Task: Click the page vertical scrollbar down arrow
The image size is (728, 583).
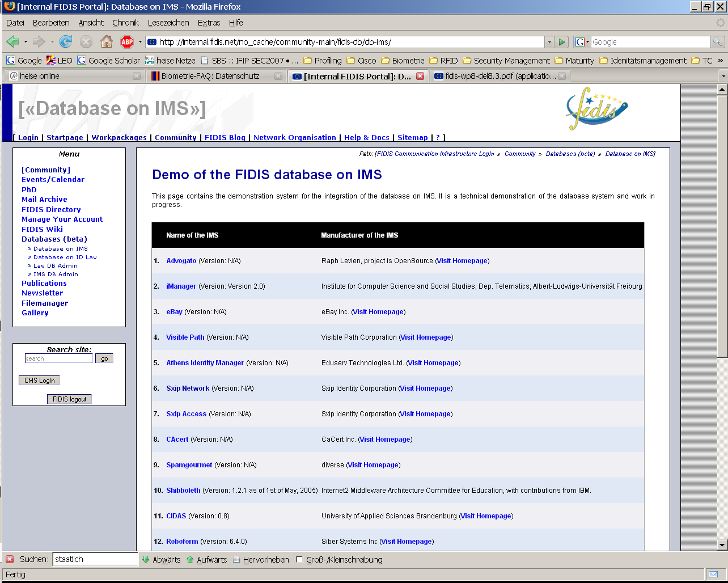Action: [722, 545]
